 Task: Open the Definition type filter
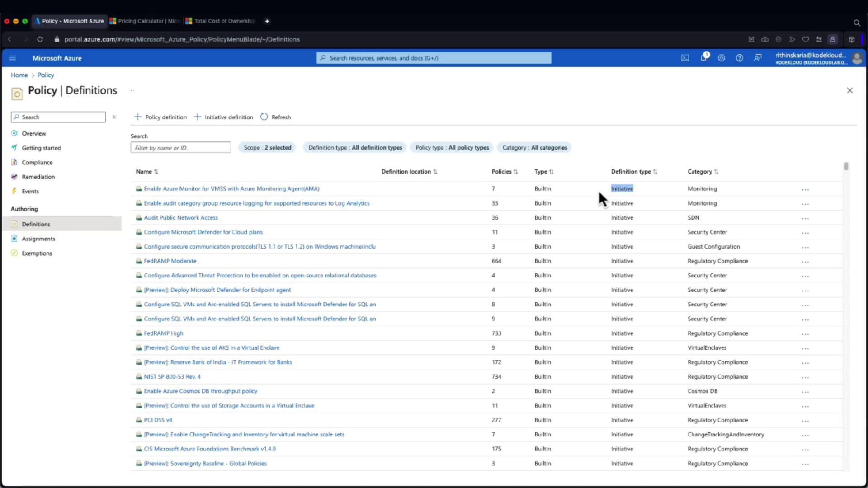[x=355, y=148]
